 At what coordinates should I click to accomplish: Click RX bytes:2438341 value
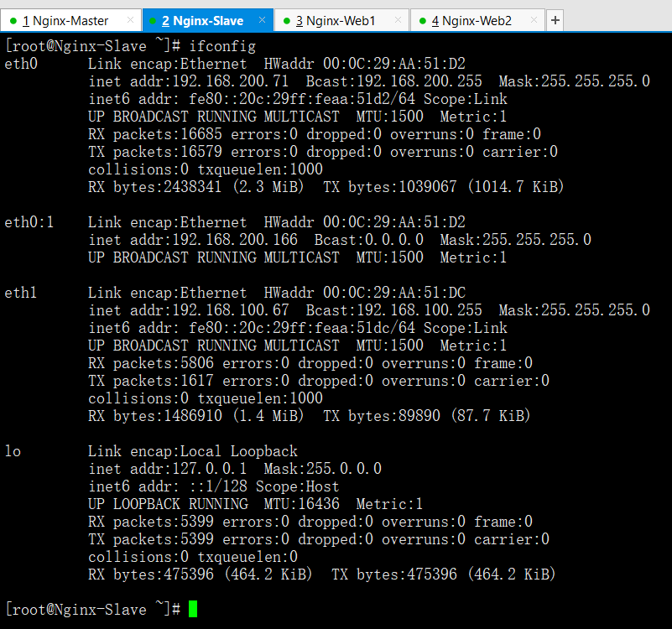155,187
